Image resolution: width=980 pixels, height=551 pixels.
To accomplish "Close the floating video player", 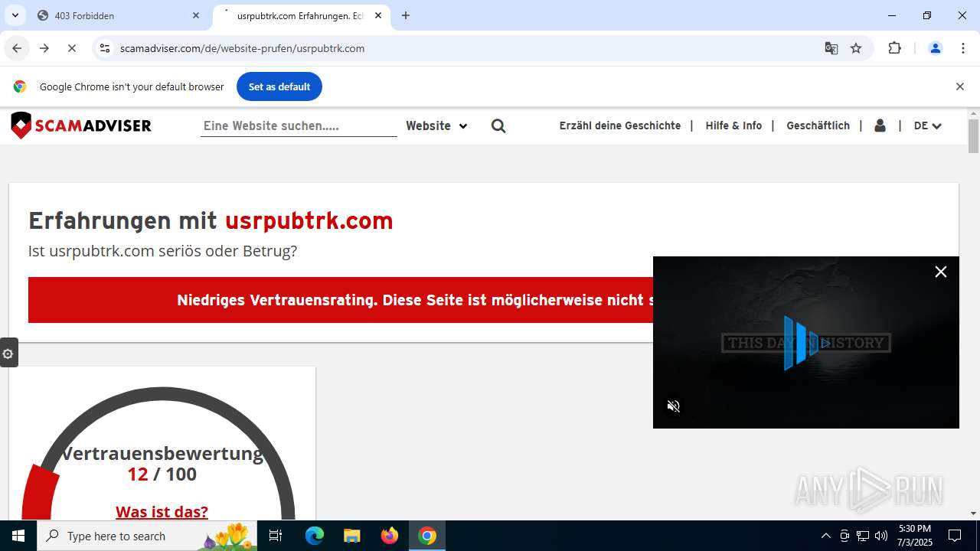I will click(x=941, y=272).
